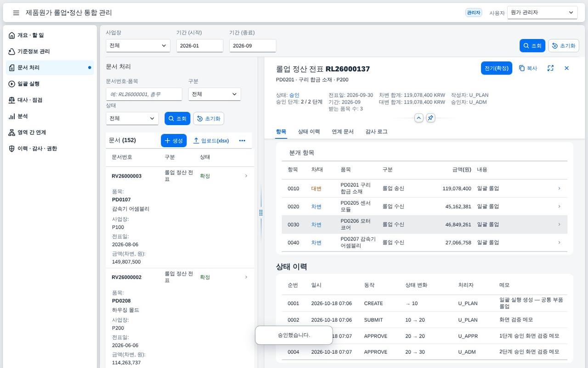
Task: Select document number RV26000003
Action: [126, 176]
